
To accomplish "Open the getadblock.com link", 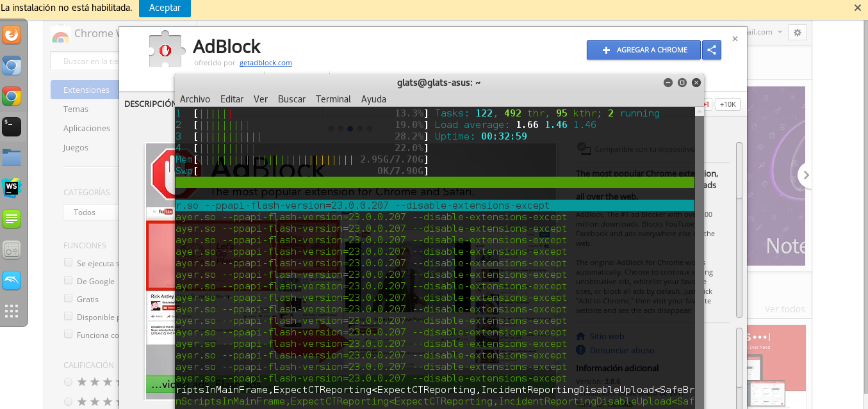I will click(265, 63).
